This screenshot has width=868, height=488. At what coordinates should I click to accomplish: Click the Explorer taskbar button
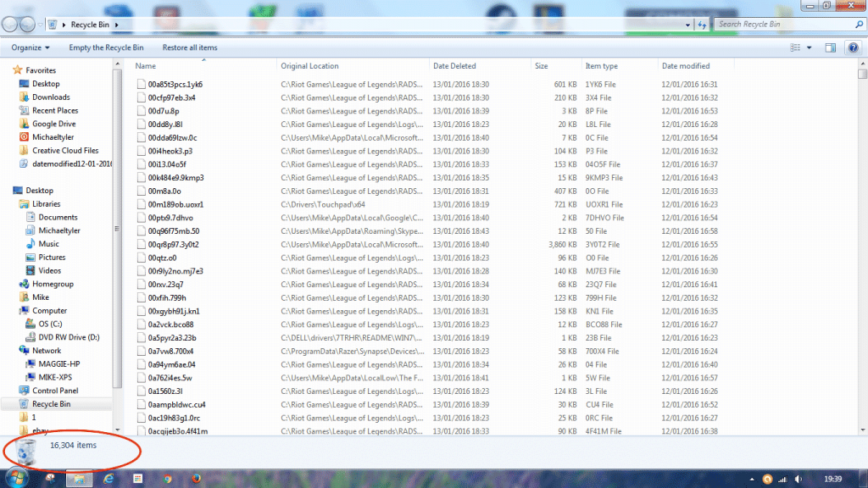[x=79, y=479]
